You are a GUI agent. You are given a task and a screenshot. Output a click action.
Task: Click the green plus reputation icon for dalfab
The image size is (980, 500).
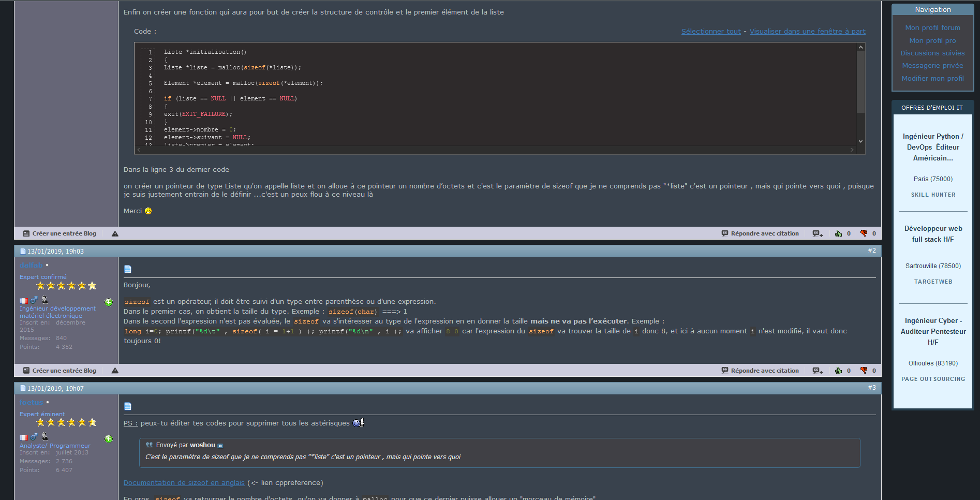pyautogui.click(x=109, y=302)
